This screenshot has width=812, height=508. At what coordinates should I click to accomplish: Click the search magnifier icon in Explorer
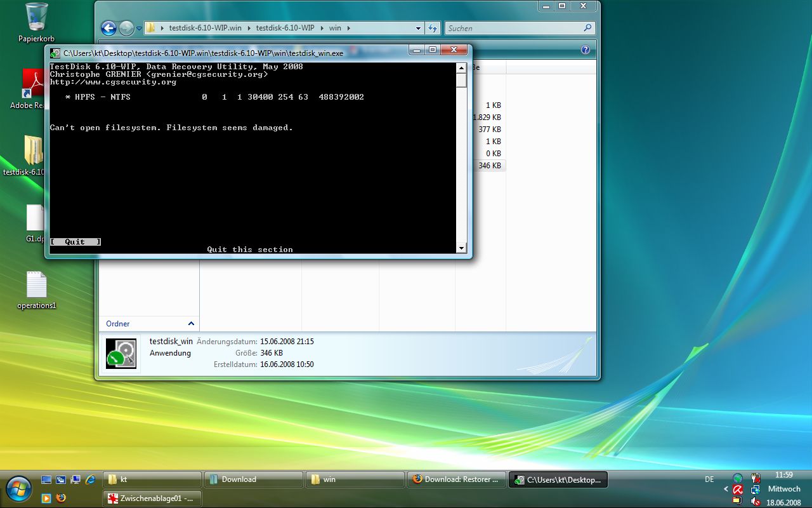point(587,28)
